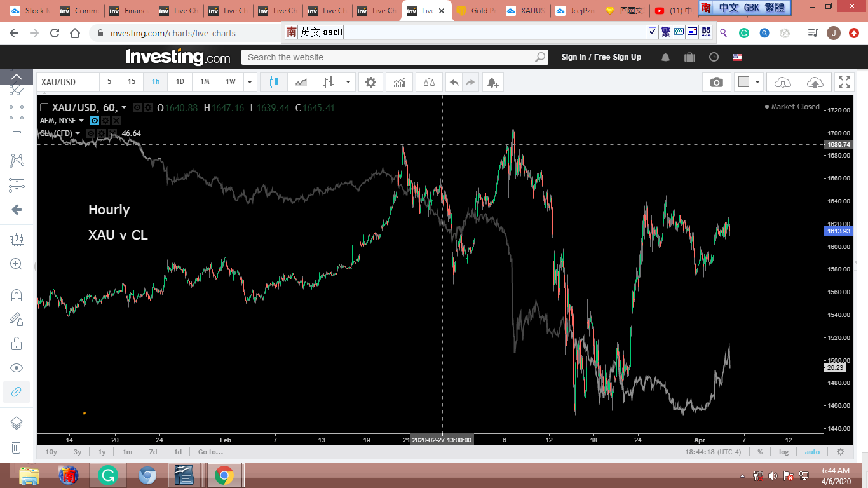
Task: Open the bar style dropdown arrow
Action: click(348, 82)
